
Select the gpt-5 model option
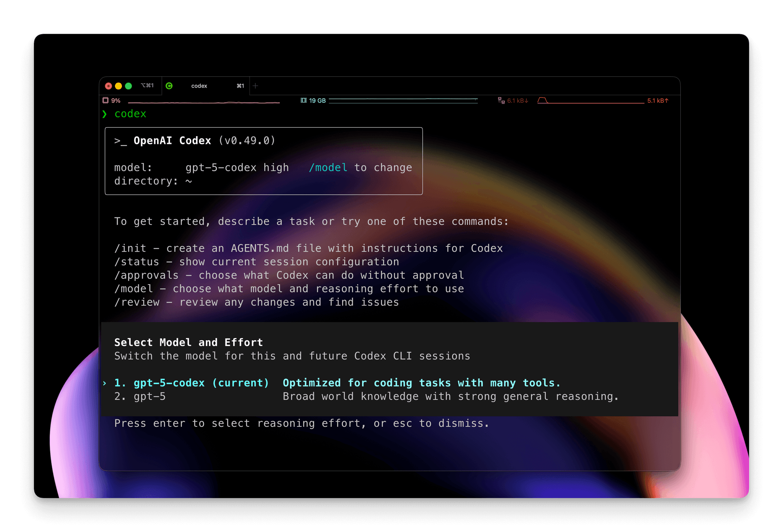(150, 396)
